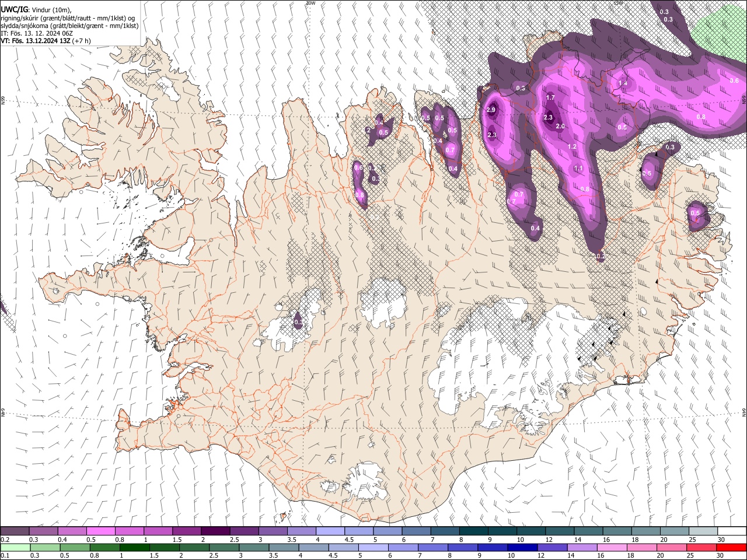
Task: Select the 'rigning/skúrir' legend description line
Action: click(x=68, y=18)
